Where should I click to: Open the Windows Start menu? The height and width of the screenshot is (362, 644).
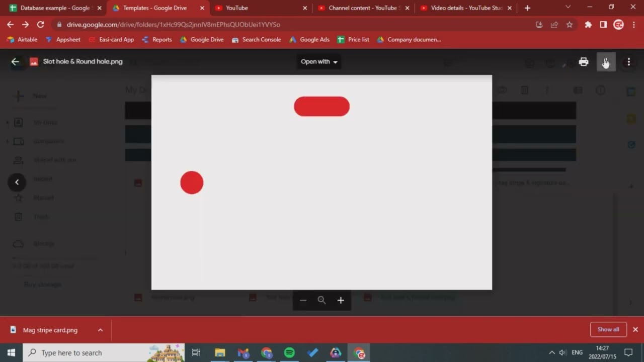11,352
